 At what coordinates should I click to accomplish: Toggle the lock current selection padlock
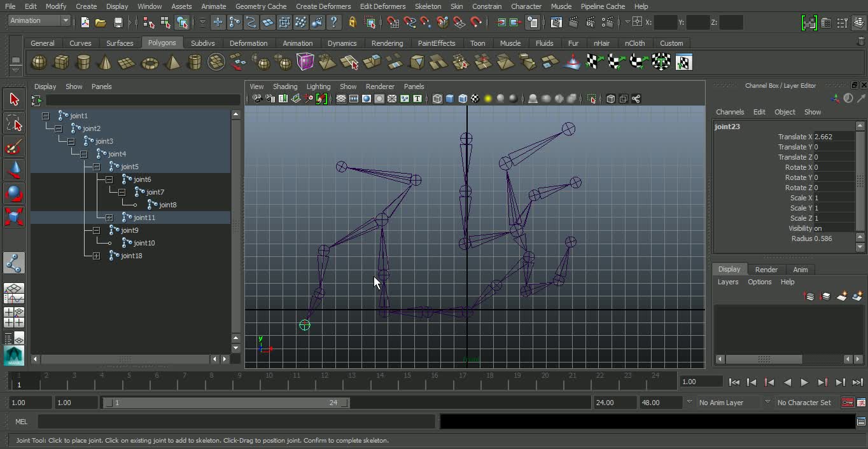(x=353, y=22)
